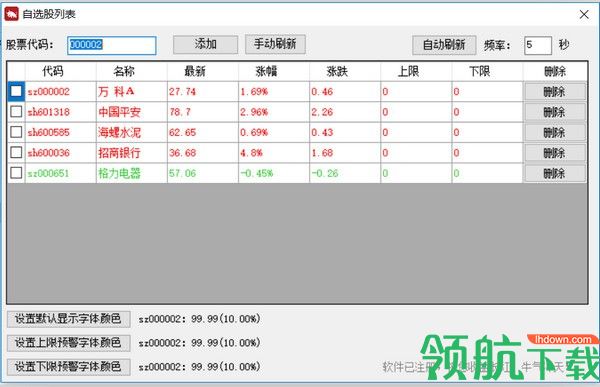
Task: Click the upper-limit warning color preview text
Action: [199, 343]
